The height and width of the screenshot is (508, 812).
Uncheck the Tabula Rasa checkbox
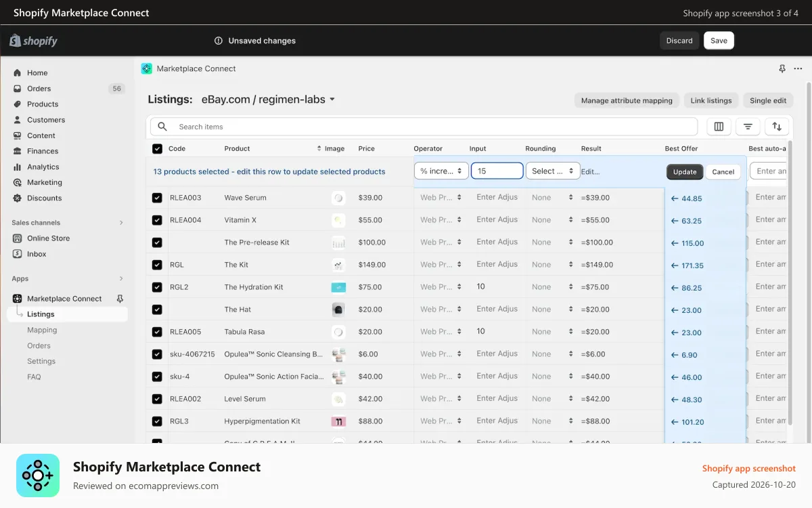click(x=157, y=332)
